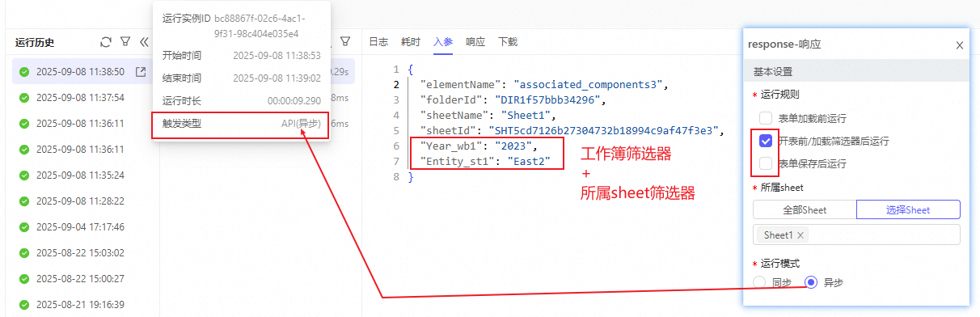980x317 pixels.
Task: Tick the 表单保存后运行 checkbox
Action: [x=766, y=164]
